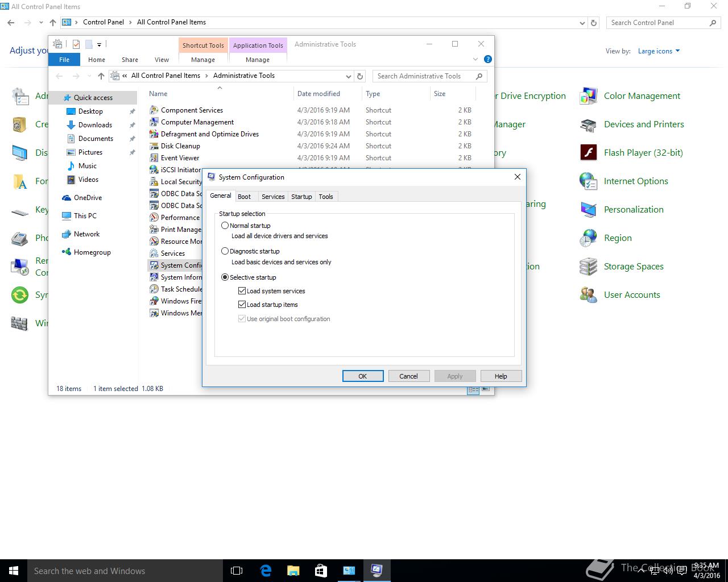Open the Flash Player (32-bit) icon

pos(588,153)
